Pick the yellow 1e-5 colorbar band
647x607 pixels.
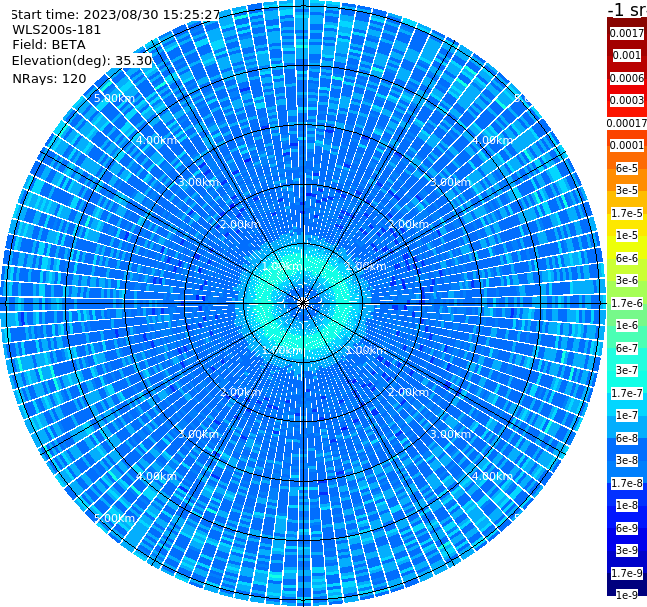pyautogui.click(x=627, y=235)
